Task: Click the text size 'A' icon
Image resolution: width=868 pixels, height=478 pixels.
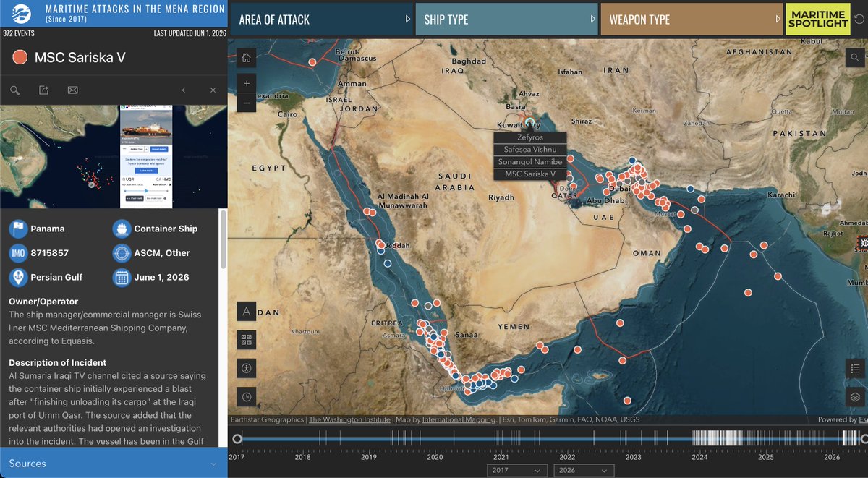Action: coord(247,312)
